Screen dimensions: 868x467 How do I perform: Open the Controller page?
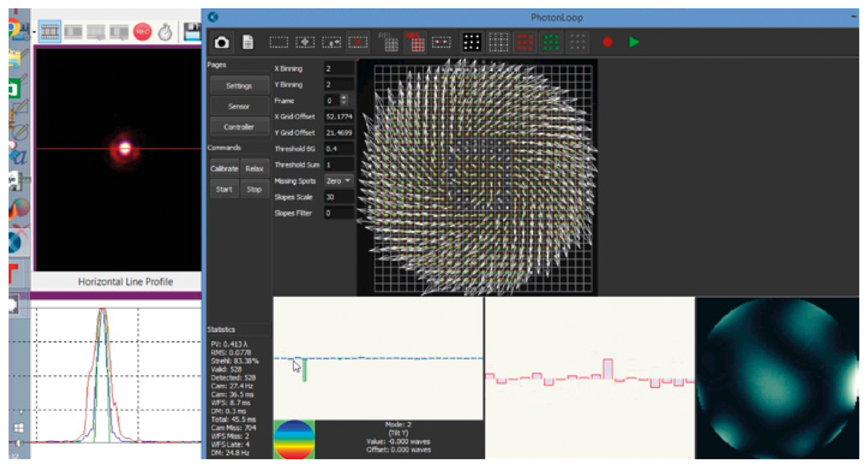coord(239,127)
